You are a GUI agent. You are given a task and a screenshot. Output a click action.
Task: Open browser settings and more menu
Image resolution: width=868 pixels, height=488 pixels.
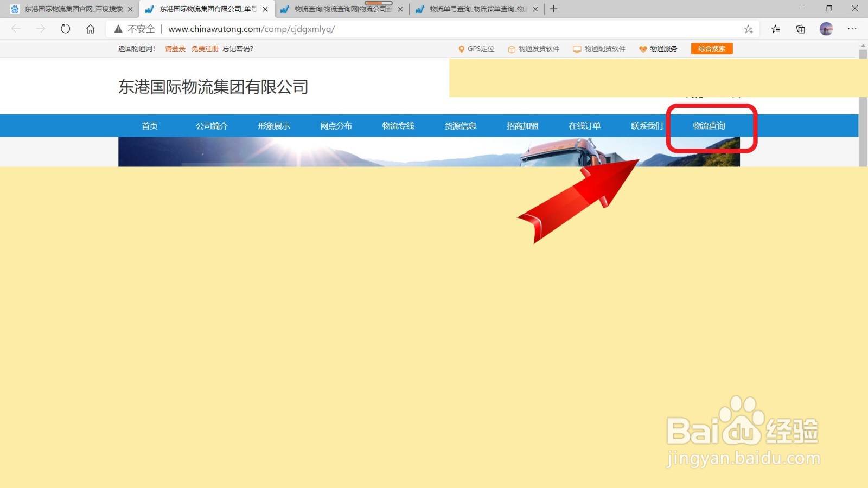(852, 29)
